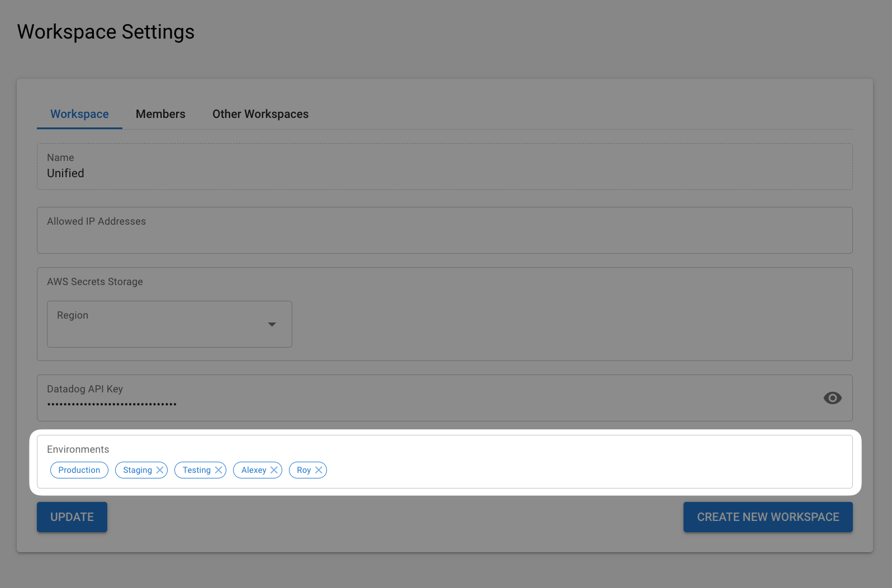Remove the Alexey environment chip
This screenshot has width=892, height=588.
pos(274,470)
